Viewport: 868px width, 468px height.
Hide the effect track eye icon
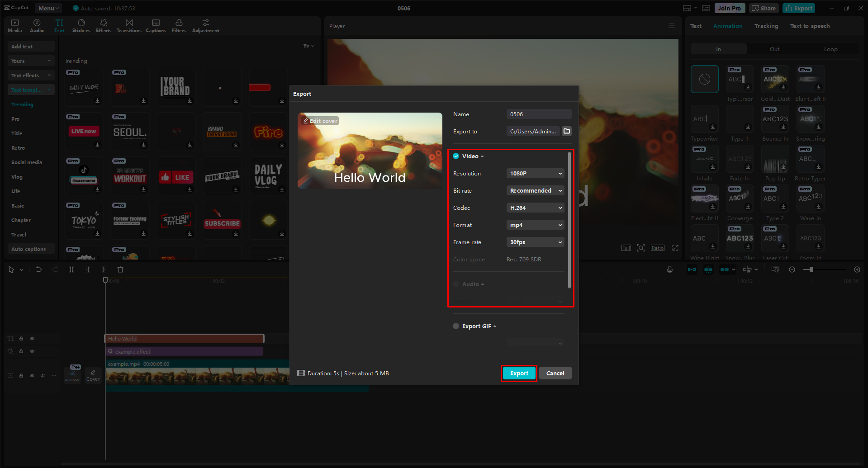32,351
